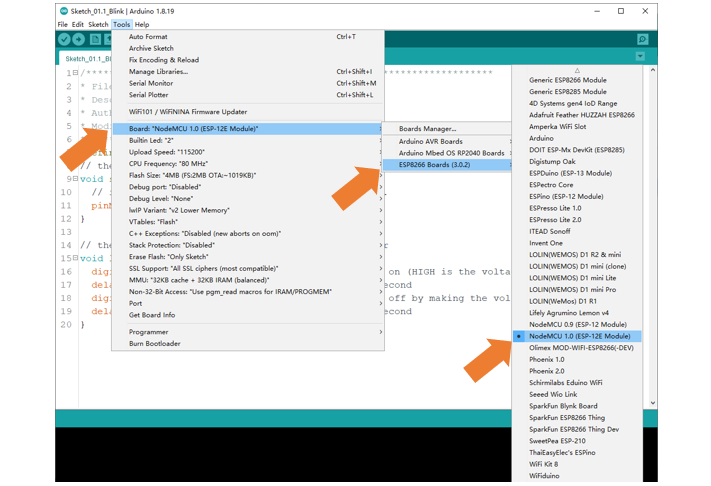This screenshot has height=486, width=711.
Task: Select the Sketch_01.1_Blink tab
Action: pyautogui.click(x=86, y=58)
